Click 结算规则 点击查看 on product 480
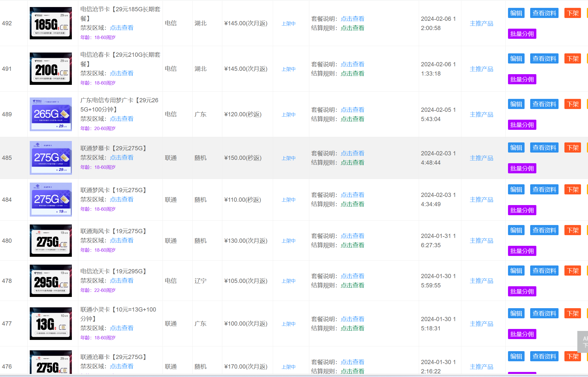 [353, 245]
